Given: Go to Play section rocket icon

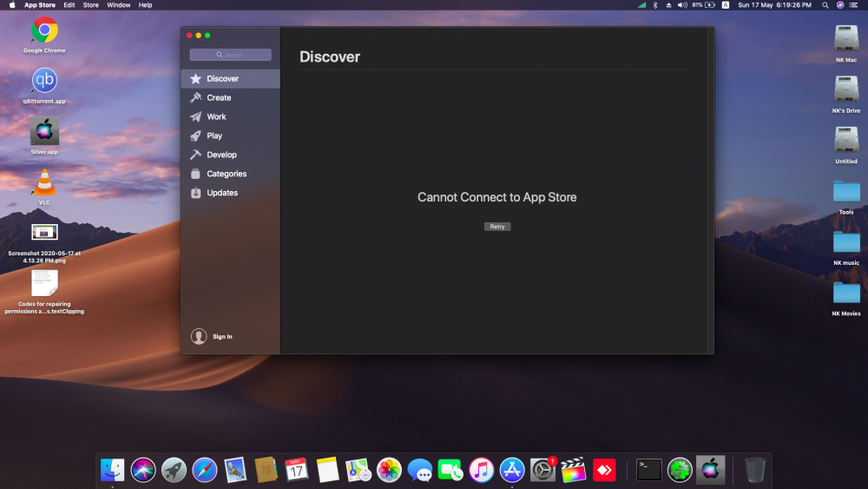Looking at the screenshot, I should click(214, 136).
